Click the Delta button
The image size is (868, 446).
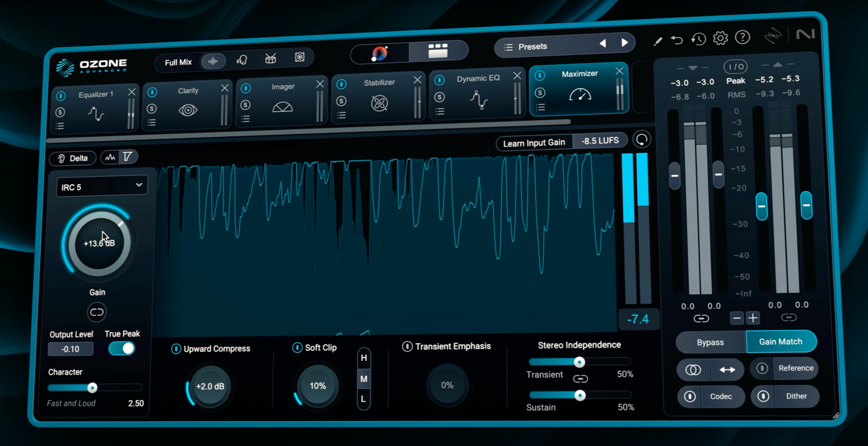coord(73,158)
